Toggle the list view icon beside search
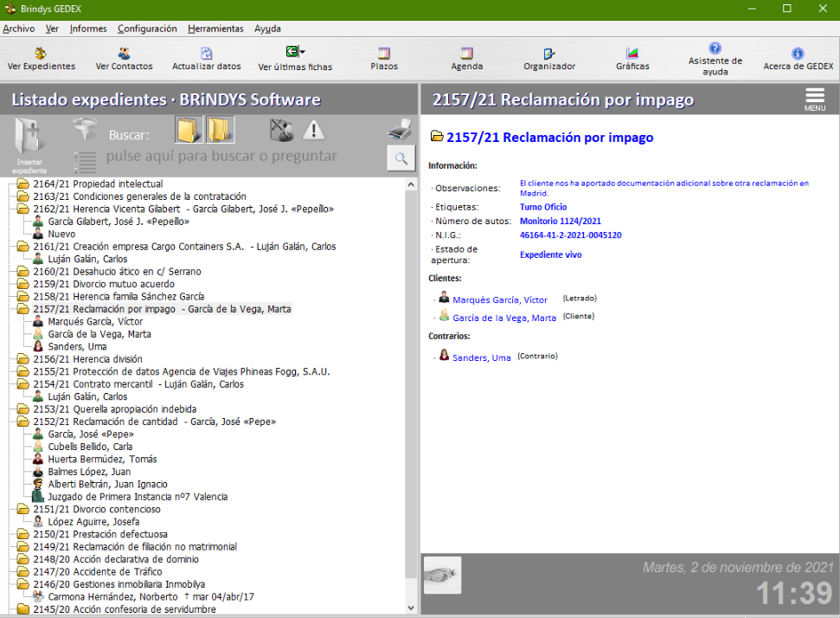Viewport: 840px width, 618px height. [x=85, y=161]
